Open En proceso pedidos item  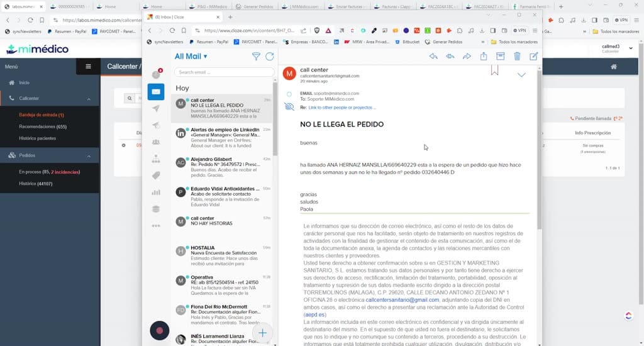coord(49,172)
